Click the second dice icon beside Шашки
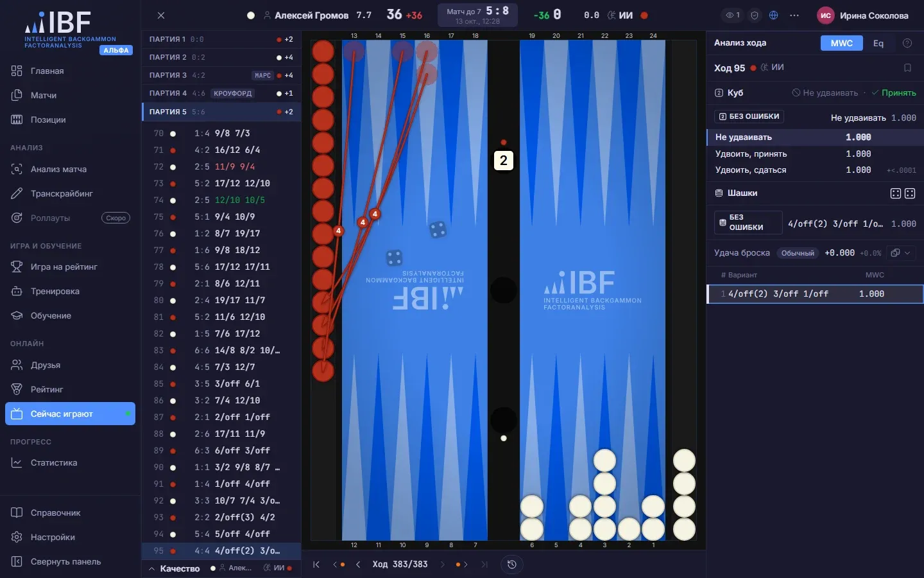 click(910, 193)
